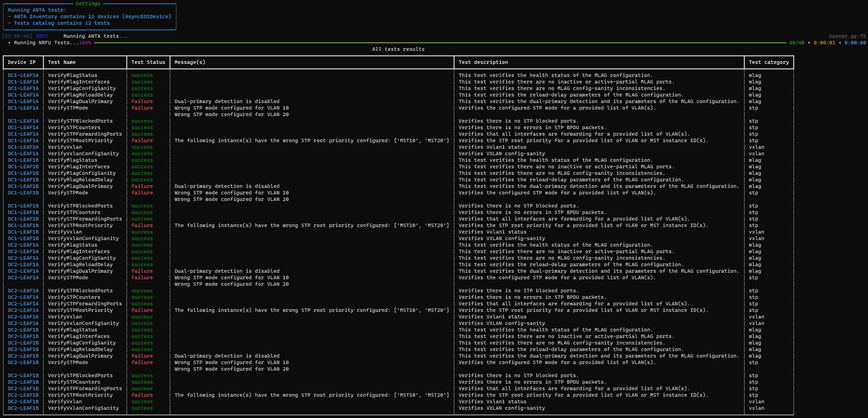Click VerifyMlagReloadDelay test name for DC1-LEAF1B
Viewport: 868px width, 418px height.
click(80, 180)
